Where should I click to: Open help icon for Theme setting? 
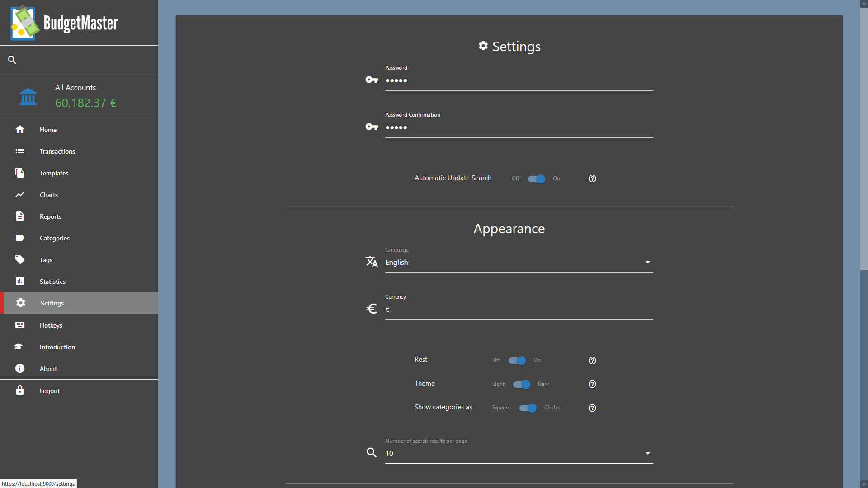[x=592, y=384]
